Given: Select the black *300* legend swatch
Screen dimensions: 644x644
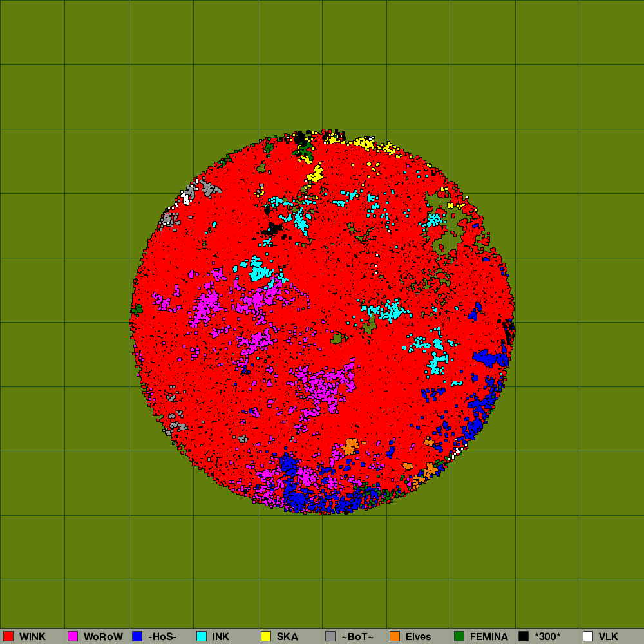Looking at the screenshot, I should coord(524,636).
